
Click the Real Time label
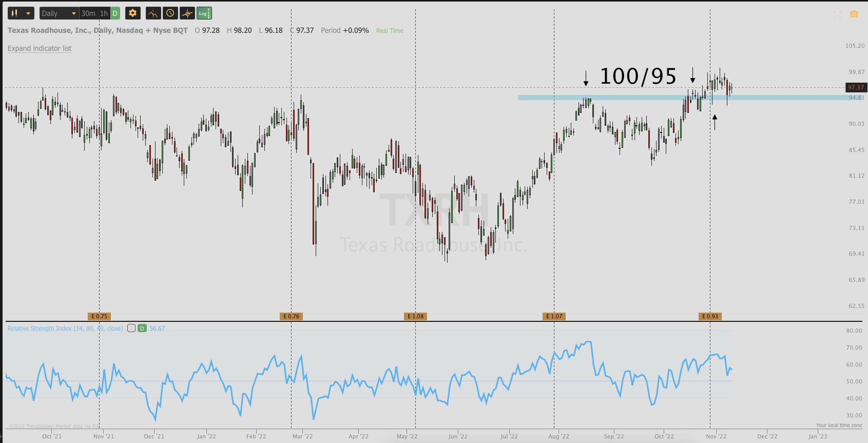click(x=390, y=31)
